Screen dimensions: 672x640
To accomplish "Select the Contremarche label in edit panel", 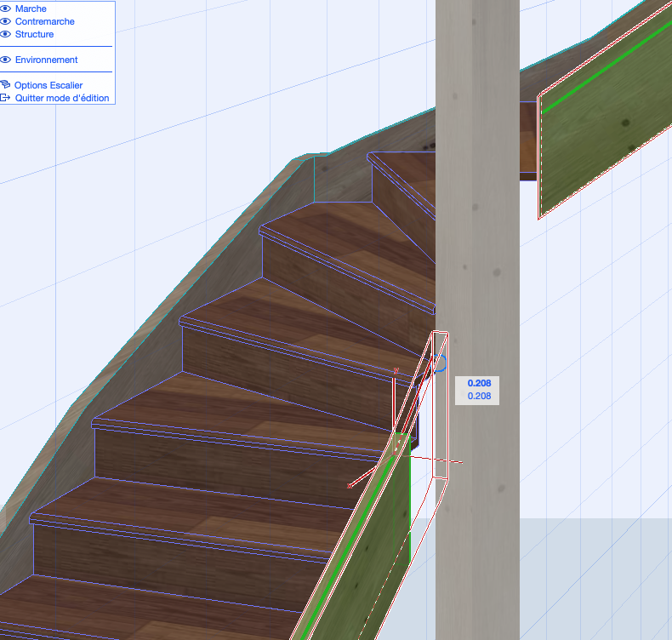I will 44,21.
